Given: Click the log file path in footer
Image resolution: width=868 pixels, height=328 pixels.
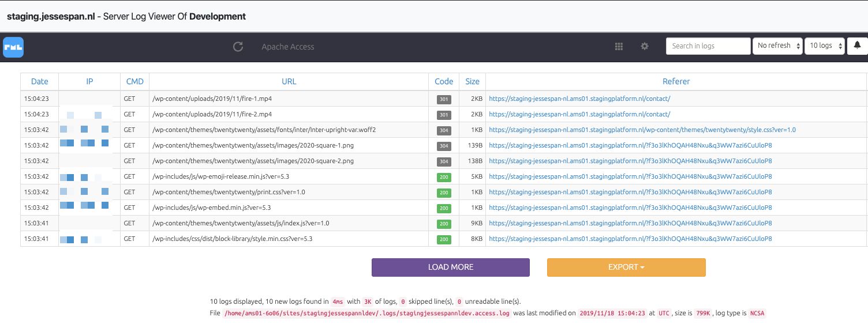Looking at the screenshot, I should point(367,314).
